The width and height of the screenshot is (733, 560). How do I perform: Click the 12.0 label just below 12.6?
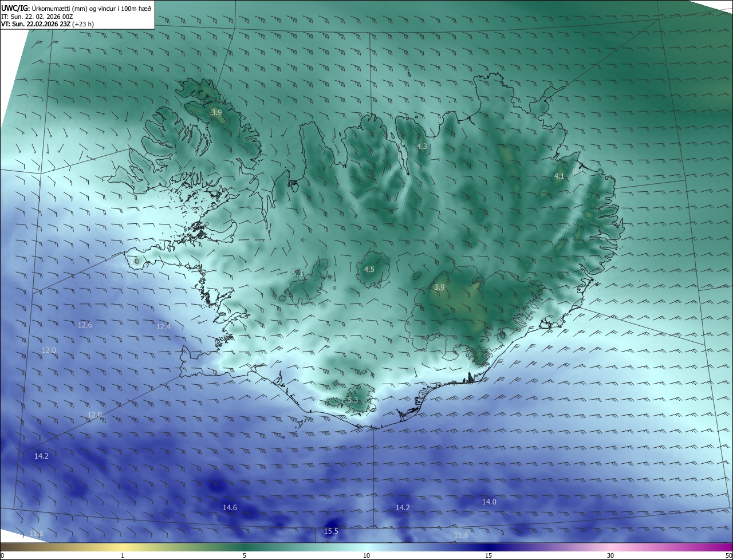[x=49, y=350]
